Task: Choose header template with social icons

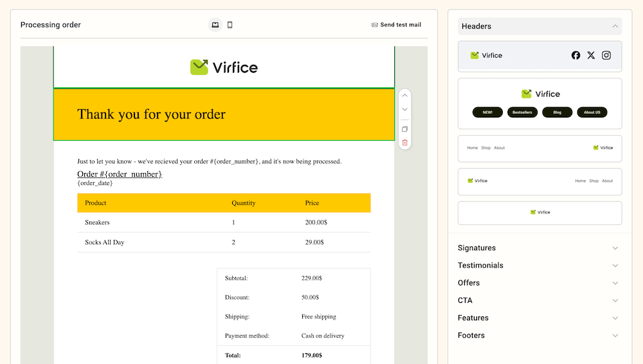Action: point(539,56)
